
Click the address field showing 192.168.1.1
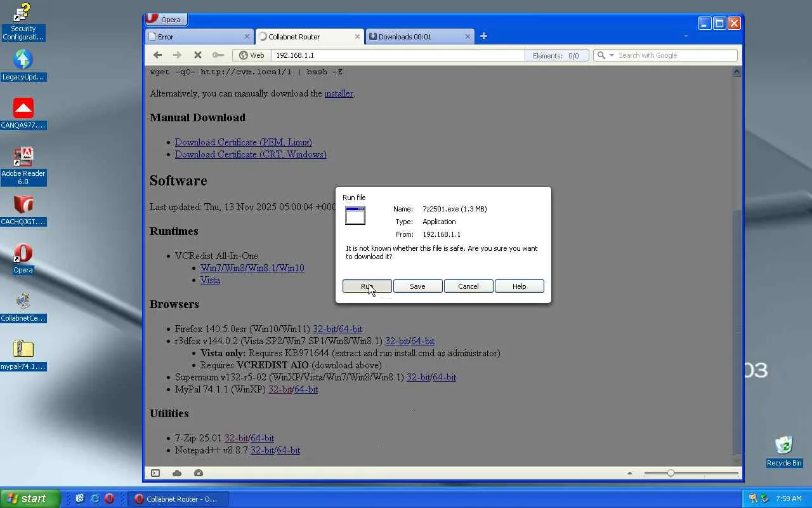coord(398,55)
